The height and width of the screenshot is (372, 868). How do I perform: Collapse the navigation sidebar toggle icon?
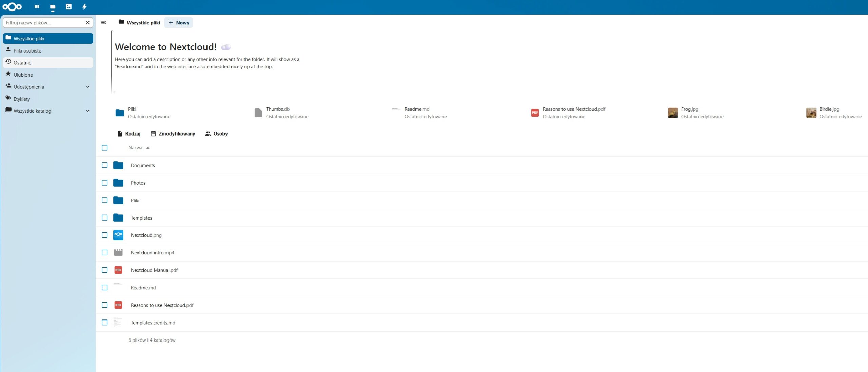[x=104, y=23]
